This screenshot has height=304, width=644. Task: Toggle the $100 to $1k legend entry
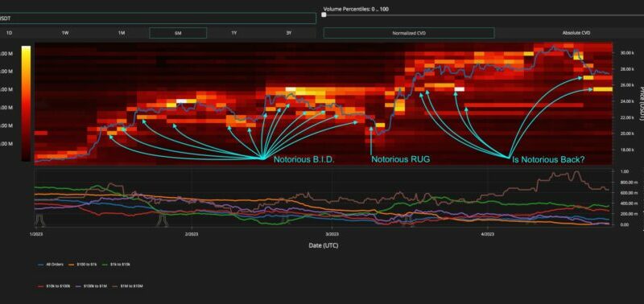click(x=83, y=265)
